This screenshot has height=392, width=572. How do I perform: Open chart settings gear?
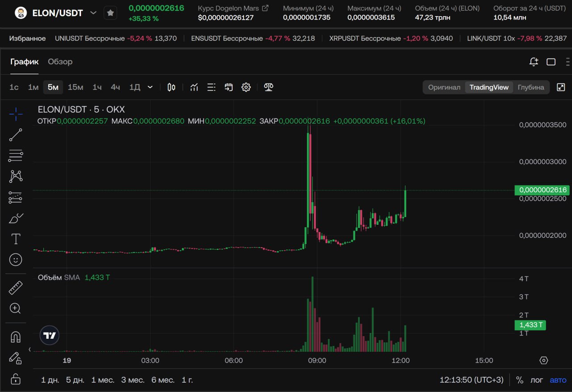pyautogui.click(x=246, y=87)
